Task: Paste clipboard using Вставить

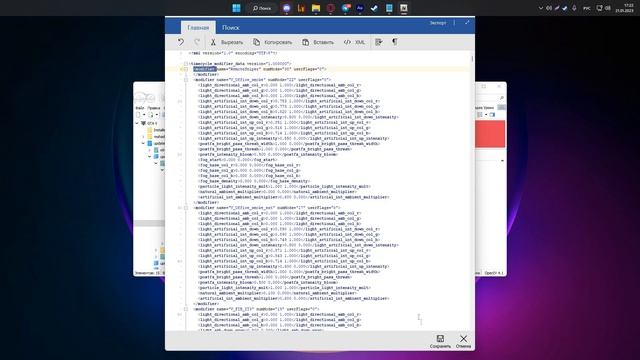Action: (318, 42)
